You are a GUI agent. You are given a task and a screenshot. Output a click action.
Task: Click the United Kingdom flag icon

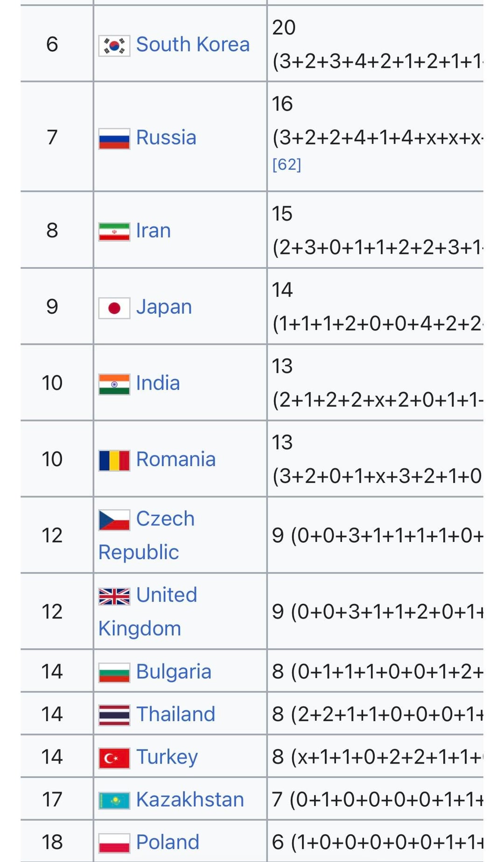[114, 596]
